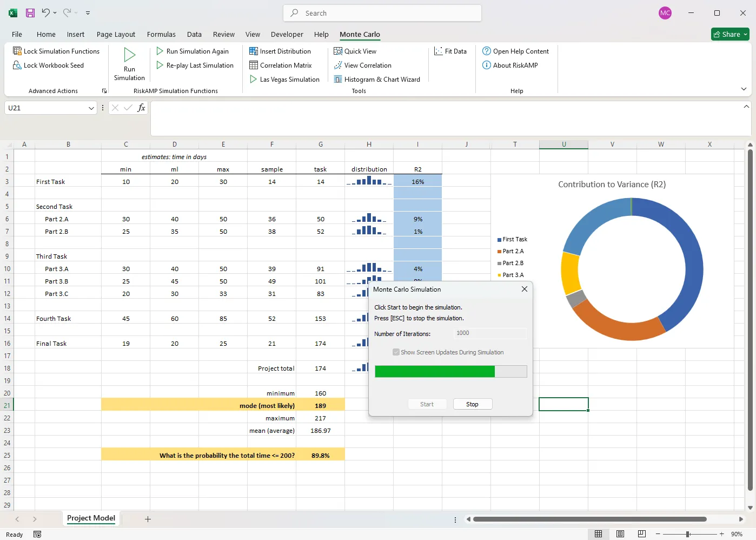Click the Insert Function (fx) icon
Viewport: 756px width, 540px height.
(141, 108)
